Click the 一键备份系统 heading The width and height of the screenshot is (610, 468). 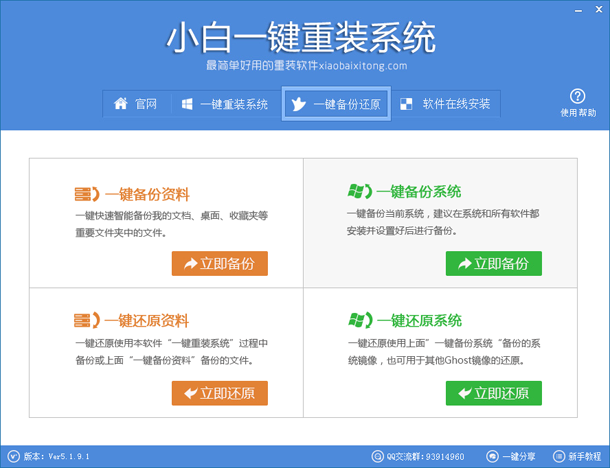tap(419, 191)
